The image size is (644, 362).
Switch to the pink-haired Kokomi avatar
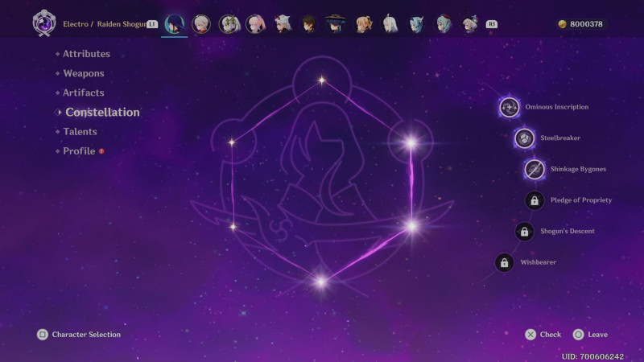[255, 24]
